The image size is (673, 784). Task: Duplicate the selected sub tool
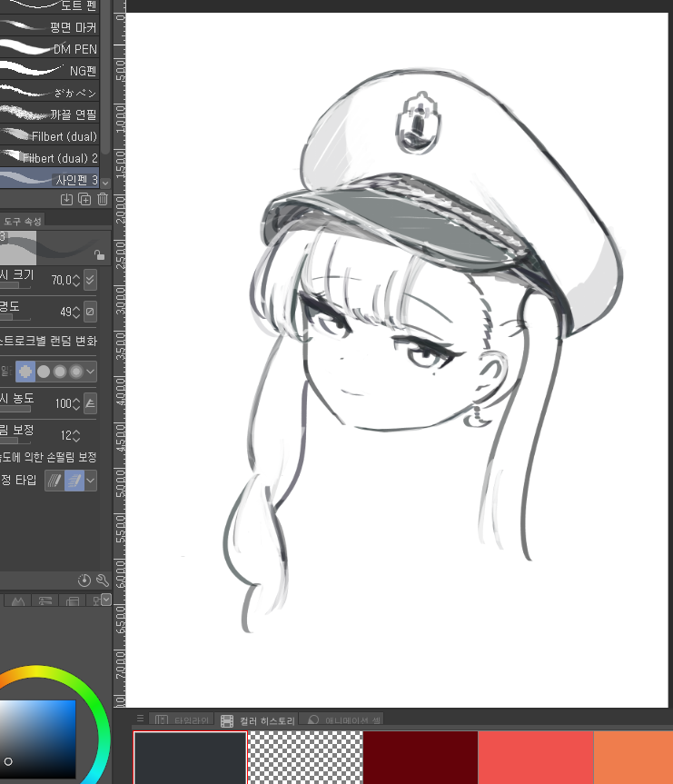84,199
